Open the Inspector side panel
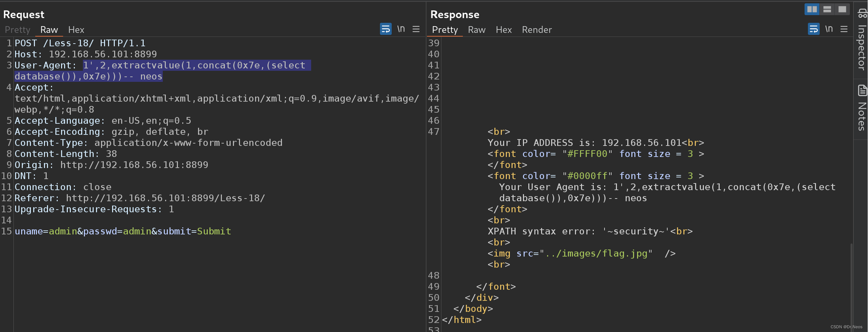The height and width of the screenshot is (332, 868). tap(861, 40)
